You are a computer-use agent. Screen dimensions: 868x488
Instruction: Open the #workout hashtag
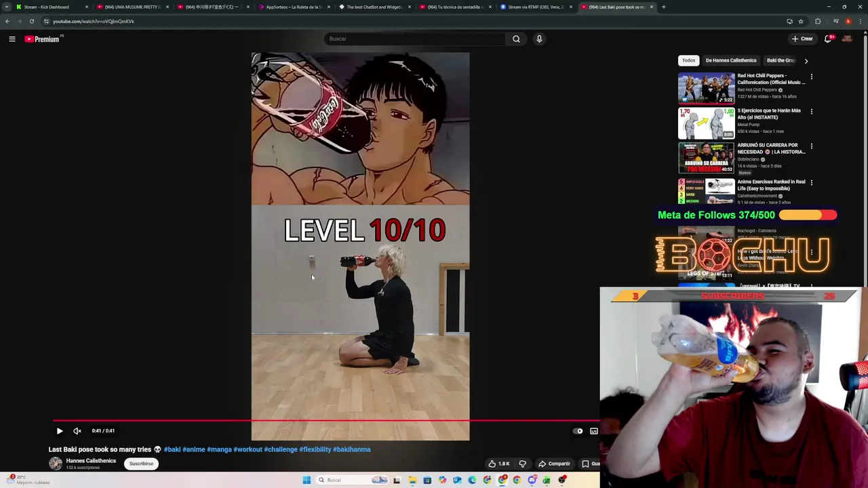click(x=248, y=449)
